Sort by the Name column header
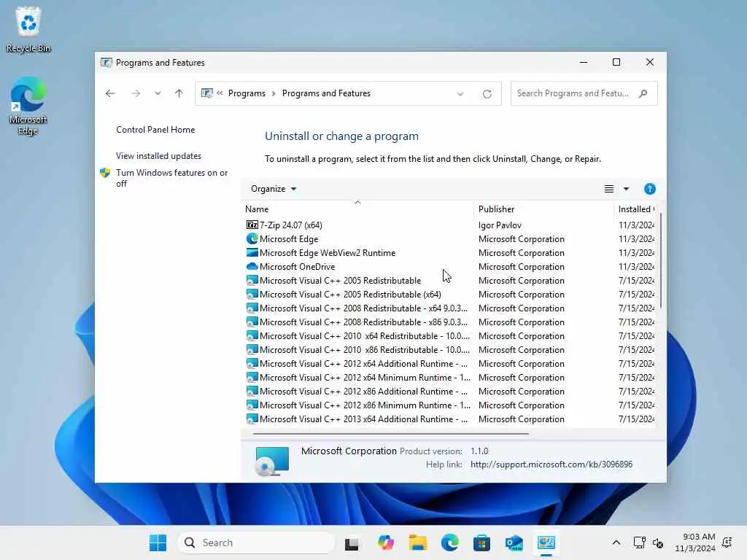The image size is (747, 560). click(357, 209)
